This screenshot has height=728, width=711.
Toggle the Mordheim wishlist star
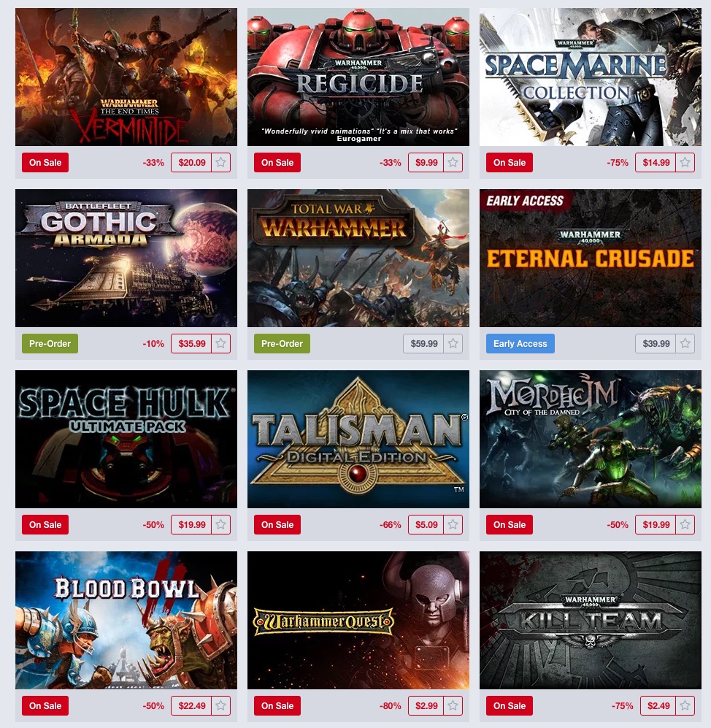685,525
